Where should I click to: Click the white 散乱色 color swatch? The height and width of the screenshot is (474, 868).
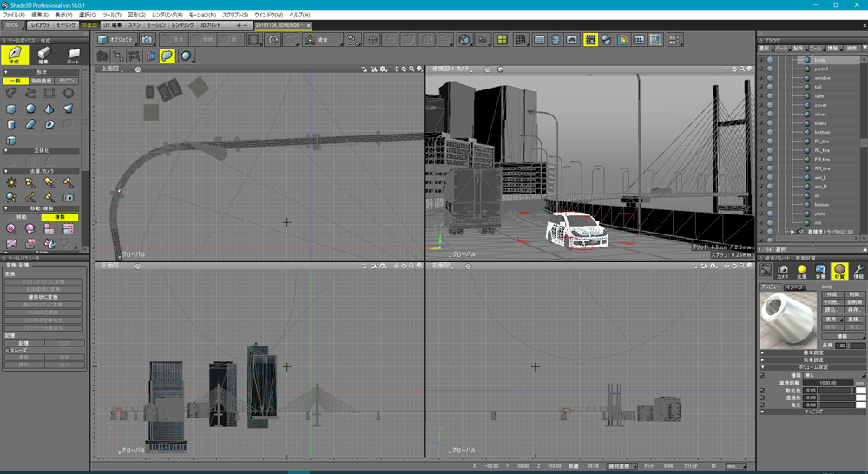[x=860, y=391]
